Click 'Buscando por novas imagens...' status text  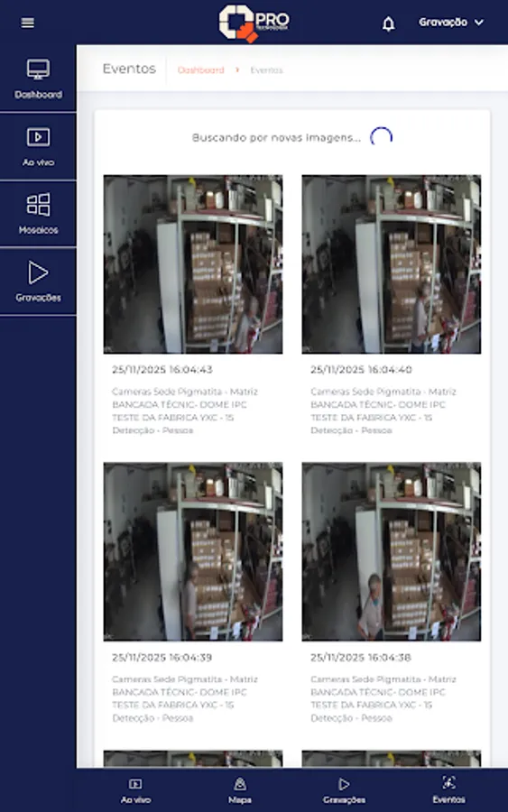pos(276,138)
